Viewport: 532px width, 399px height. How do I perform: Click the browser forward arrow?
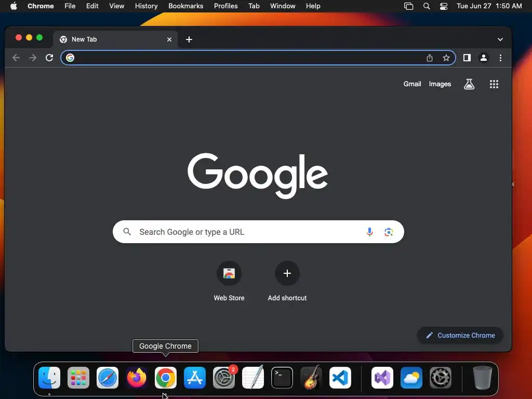coord(33,58)
